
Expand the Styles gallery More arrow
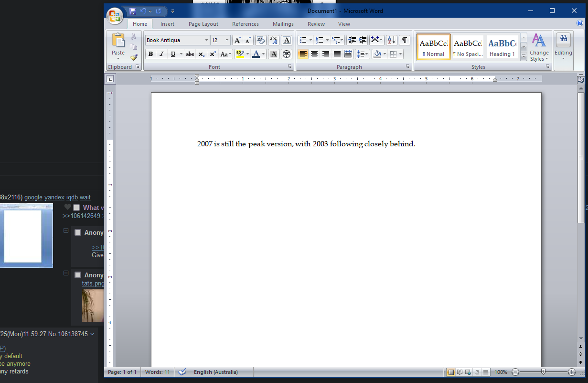524,57
